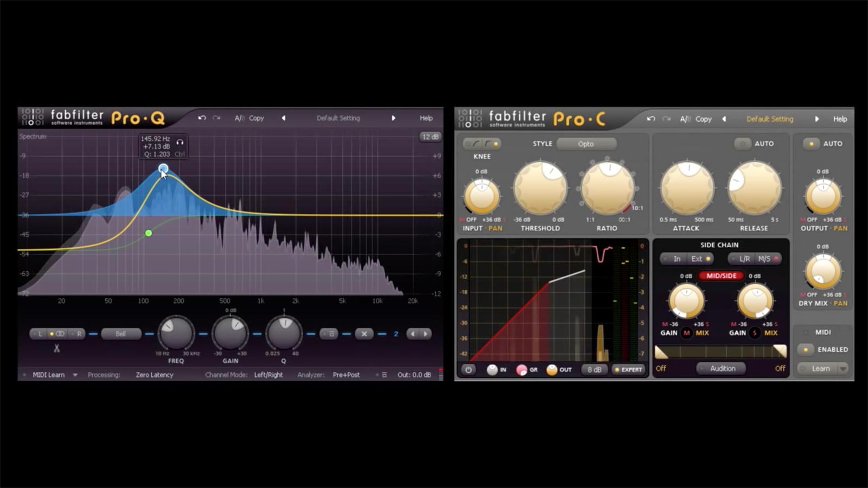Toggle OUT level meter display
868x488 pixels.
click(x=552, y=370)
